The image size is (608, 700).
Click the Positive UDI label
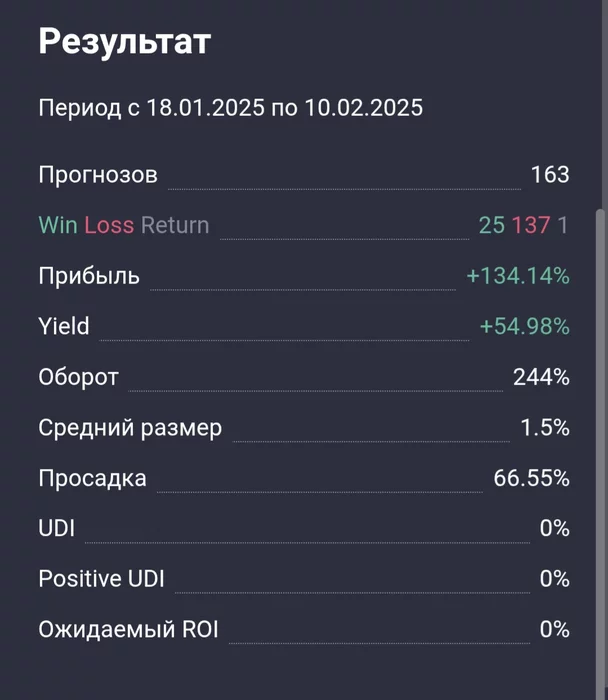pos(101,579)
